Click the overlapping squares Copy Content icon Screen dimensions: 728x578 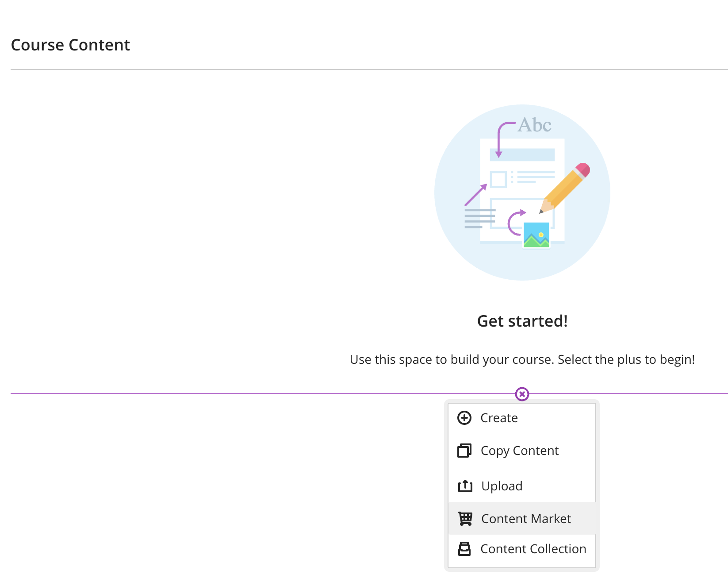pos(464,451)
